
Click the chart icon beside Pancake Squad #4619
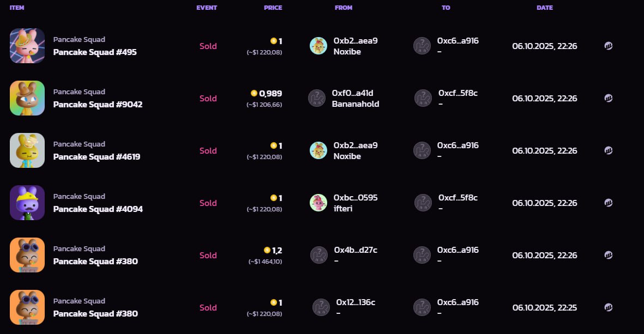(x=609, y=150)
